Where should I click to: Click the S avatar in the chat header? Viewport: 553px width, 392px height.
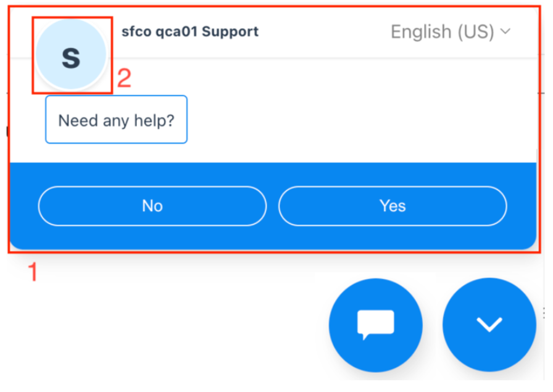71,56
